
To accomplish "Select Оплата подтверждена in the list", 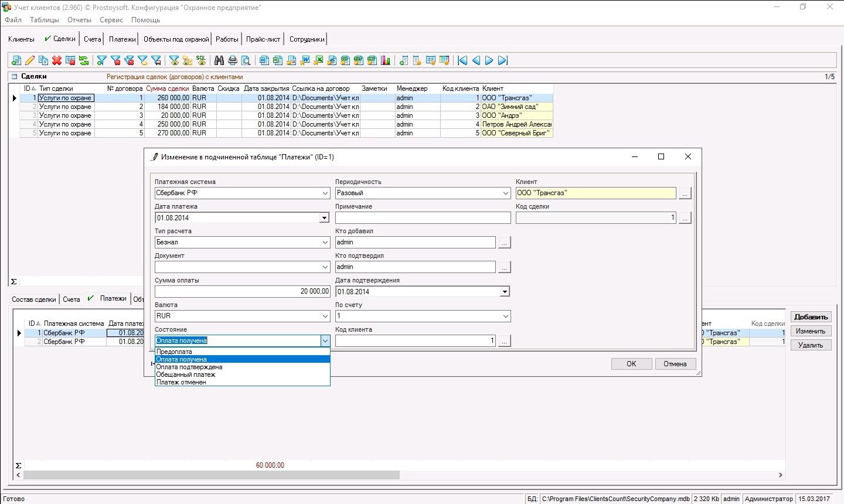I will coord(189,367).
